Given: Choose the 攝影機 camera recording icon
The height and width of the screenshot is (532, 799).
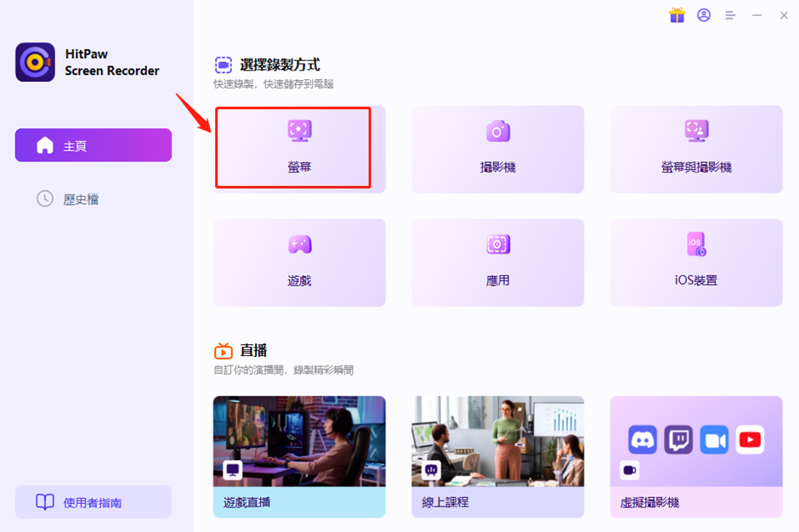Looking at the screenshot, I should (x=497, y=131).
